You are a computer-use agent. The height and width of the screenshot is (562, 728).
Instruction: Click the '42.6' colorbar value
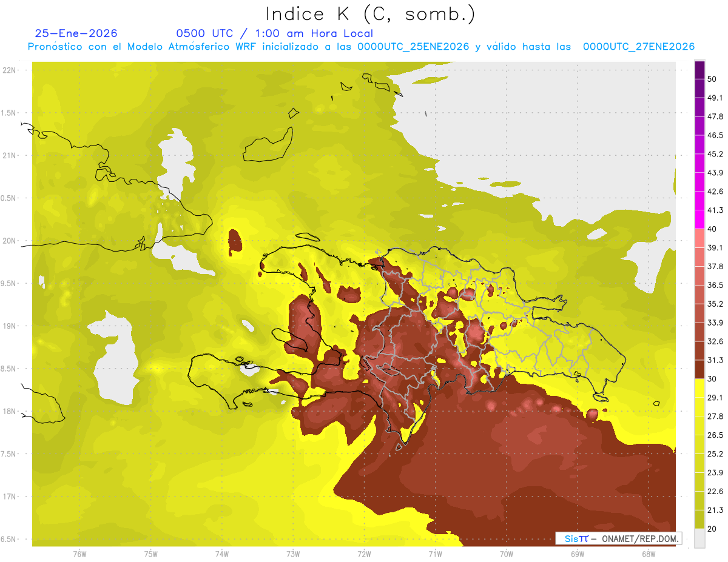pyautogui.click(x=715, y=192)
